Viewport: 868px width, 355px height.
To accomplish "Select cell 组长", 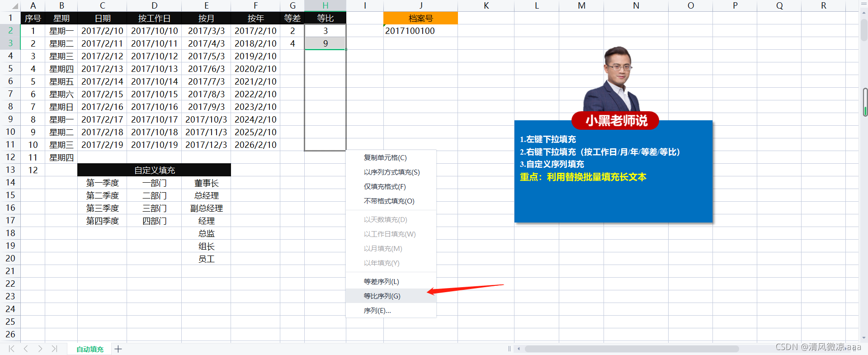I will tap(206, 246).
